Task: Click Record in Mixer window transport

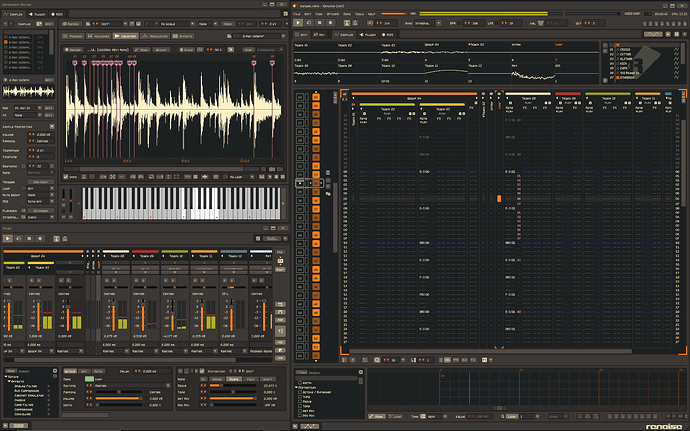Action: pos(40,238)
